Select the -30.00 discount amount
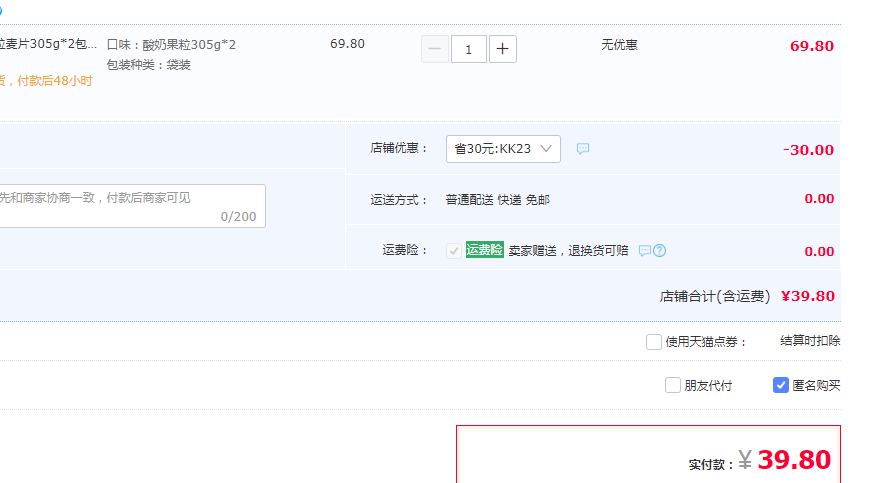This screenshot has height=483, width=873. [808, 150]
